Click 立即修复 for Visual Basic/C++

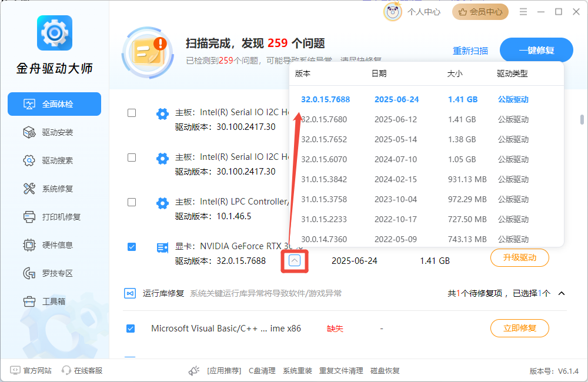pos(520,329)
